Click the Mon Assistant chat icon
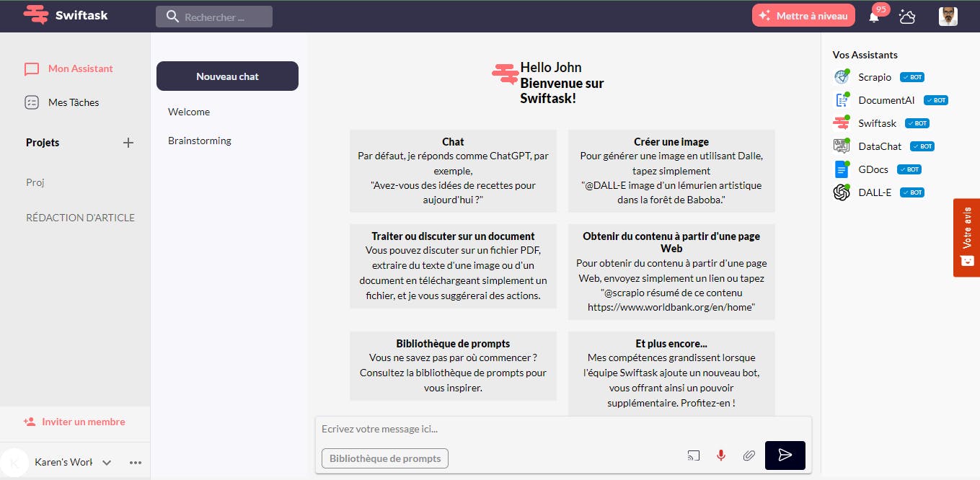Viewport: 980px width, 480px height. tap(32, 69)
